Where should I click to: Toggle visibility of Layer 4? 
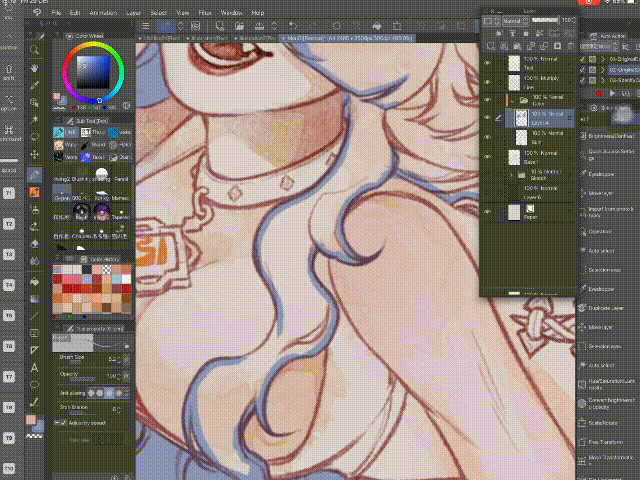487,118
